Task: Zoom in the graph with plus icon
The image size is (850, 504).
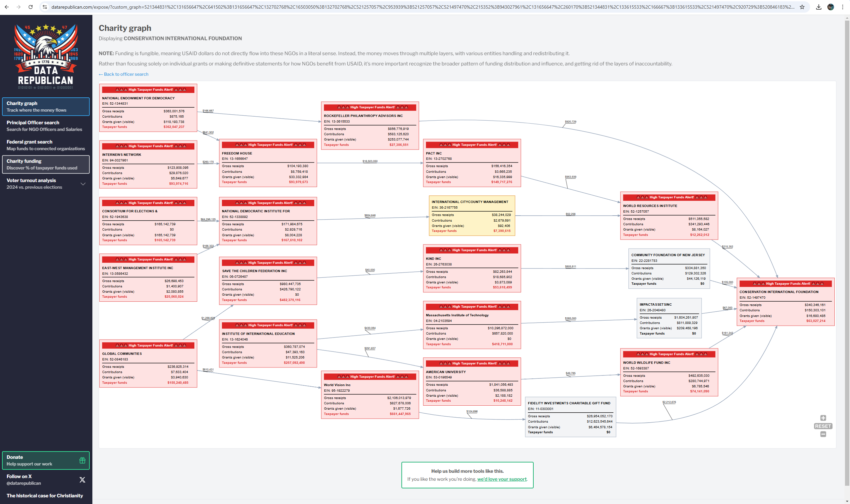Action: coord(823,418)
